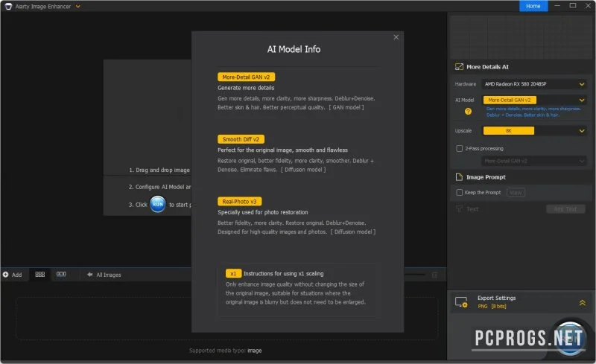Click the AI Model Info title
Screen dimensions: 596x364
pyautogui.click(x=294, y=49)
